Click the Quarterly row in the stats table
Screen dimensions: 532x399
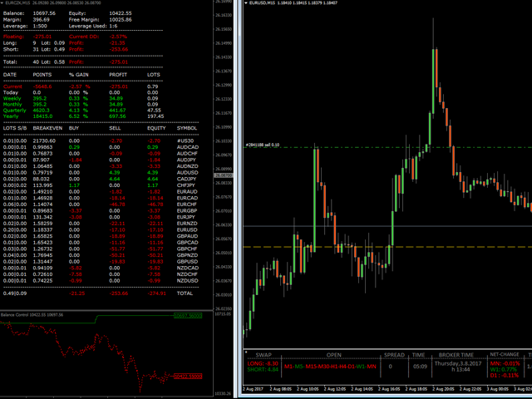point(15,109)
